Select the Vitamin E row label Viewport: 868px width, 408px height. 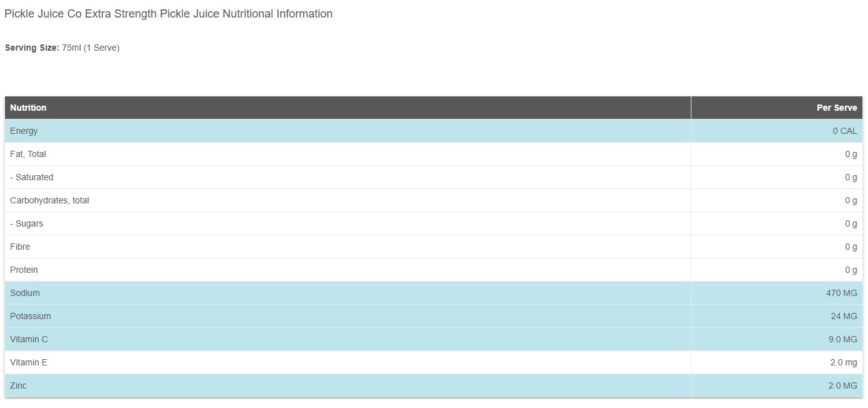(x=29, y=362)
